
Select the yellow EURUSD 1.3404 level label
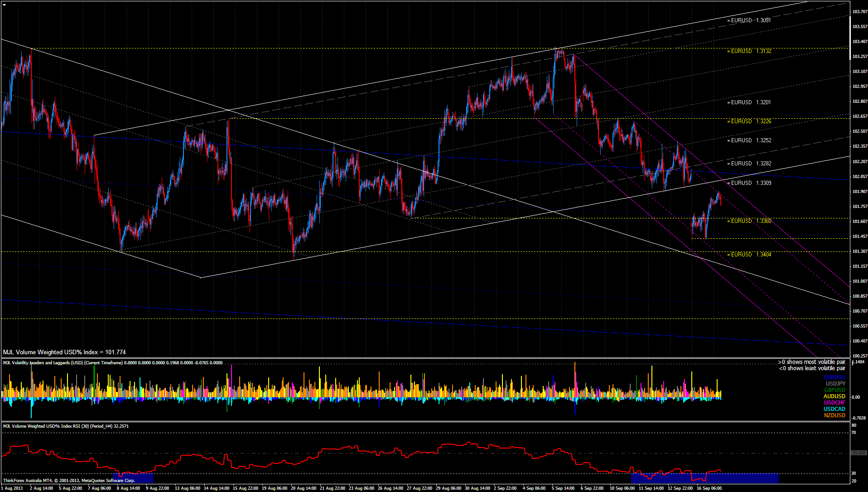[749, 255]
